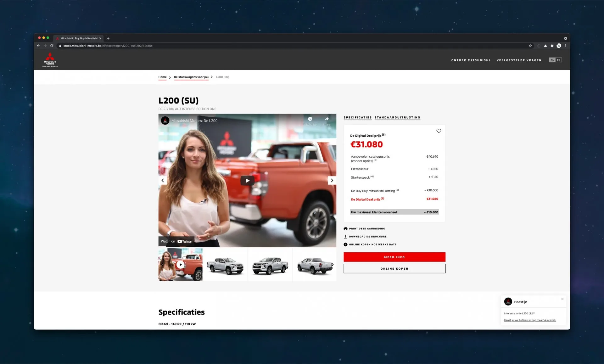
Task: Switch to Specificaties tab
Action: point(358,118)
